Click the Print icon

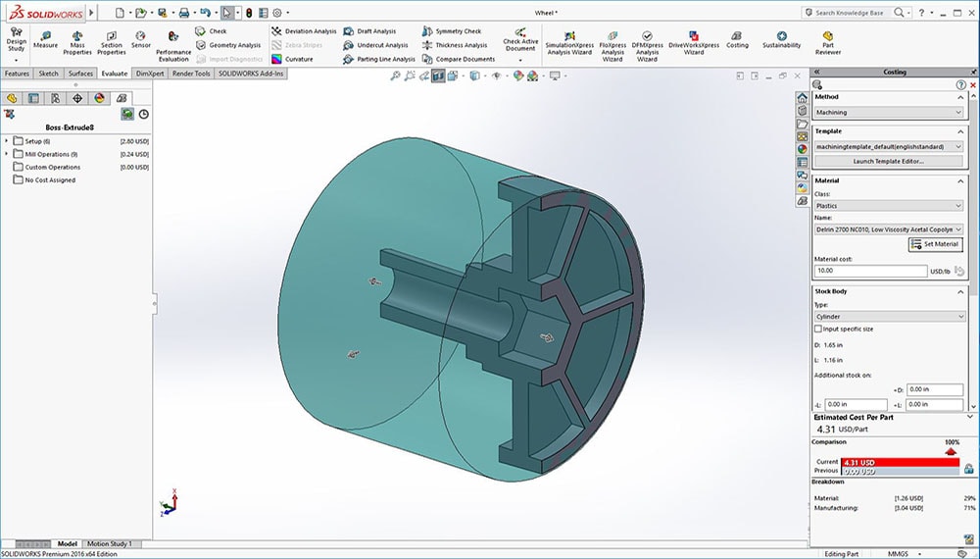[184, 13]
